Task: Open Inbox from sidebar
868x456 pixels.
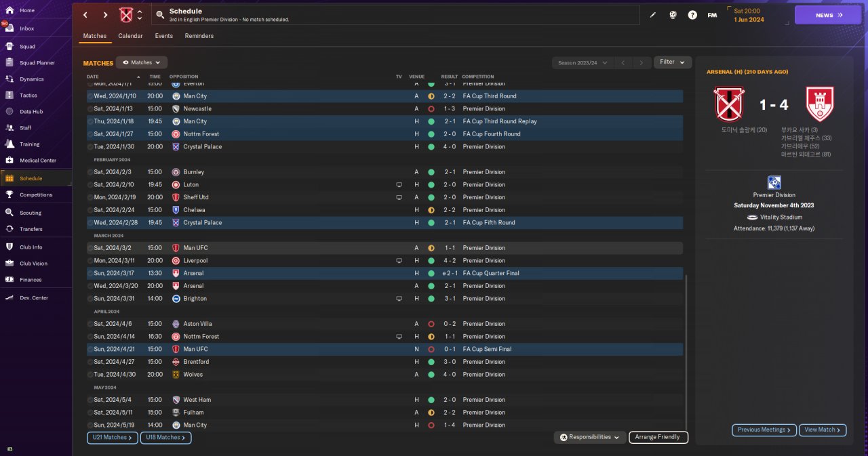Action: click(x=9, y=28)
